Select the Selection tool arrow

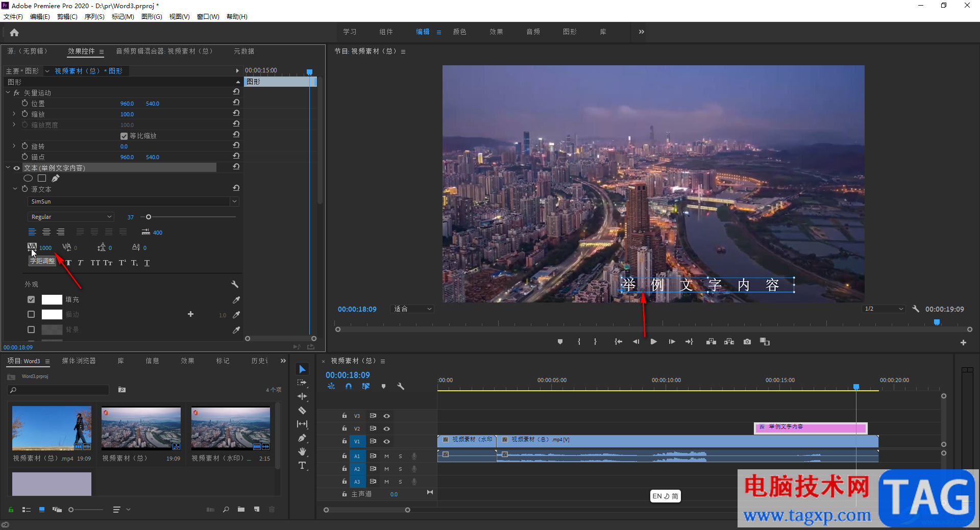[x=302, y=369]
